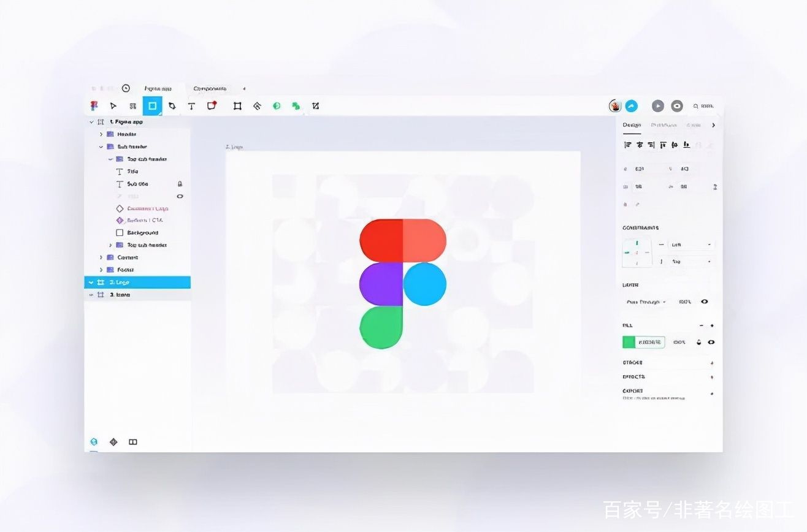Align selection to bottom edge
Screen dimensions: 807x532
[686, 145]
